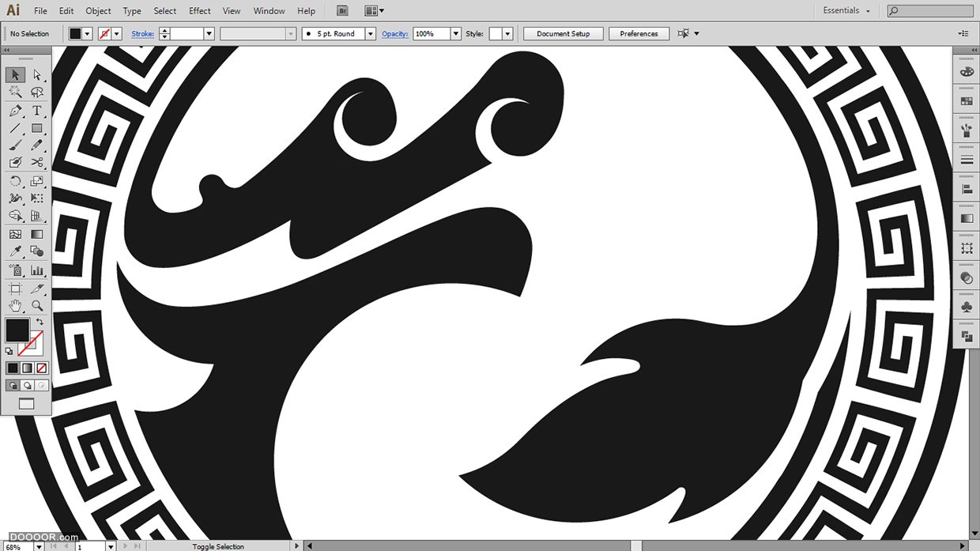The width and height of the screenshot is (980, 551).
Task: Select the Paintbrush tool
Action: [15, 145]
